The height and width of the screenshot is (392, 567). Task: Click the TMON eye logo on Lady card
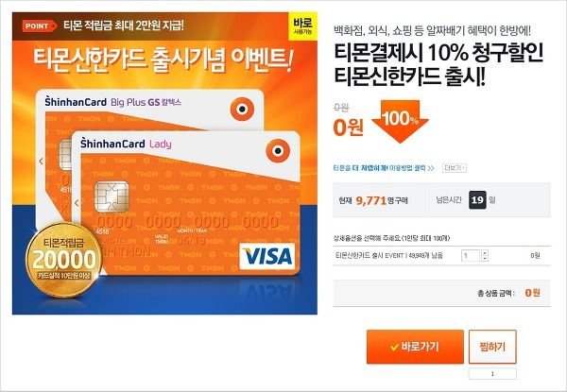277,150
